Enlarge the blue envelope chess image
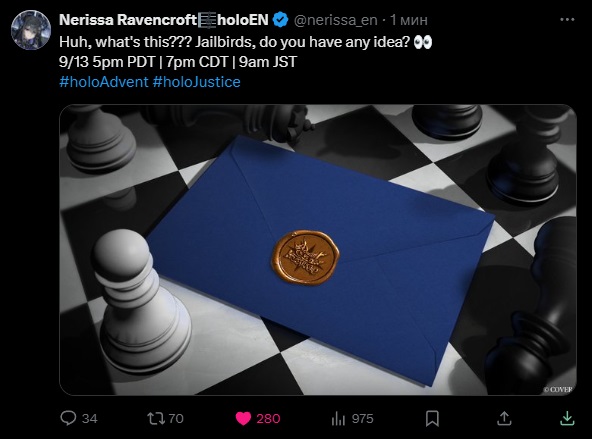The height and width of the screenshot is (439, 592). coord(318,250)
